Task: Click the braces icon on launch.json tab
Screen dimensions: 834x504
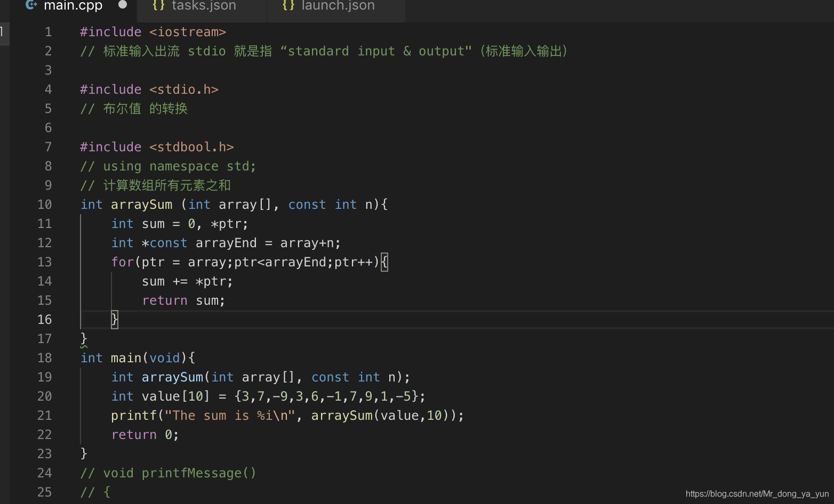Action: (288, 6)
